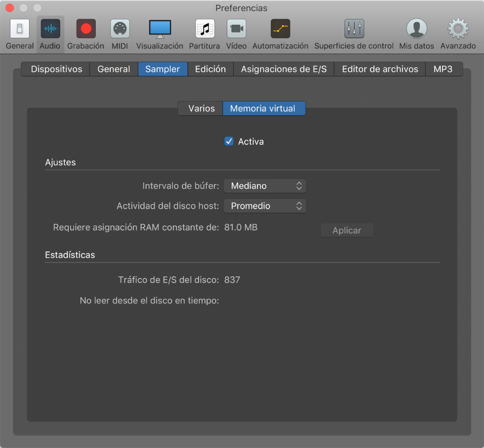484x448 pixels.
Task: Open Superficies de control mixer icon
Action: point(354,29)
